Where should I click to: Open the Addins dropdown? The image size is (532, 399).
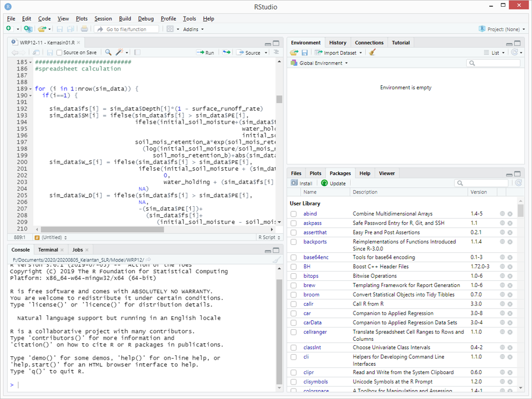193,29
